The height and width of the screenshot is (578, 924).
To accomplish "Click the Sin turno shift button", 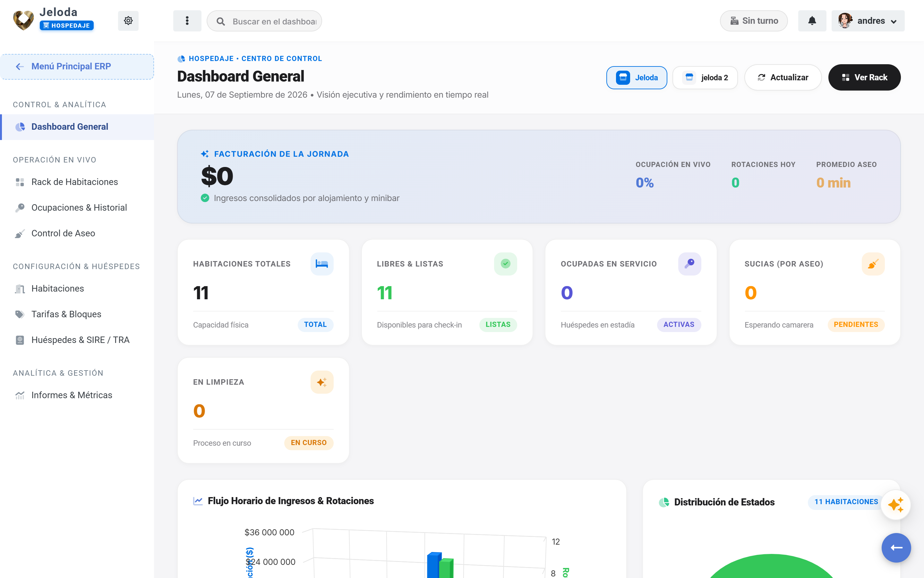I will pyautogui.click(x=754, y=21).
